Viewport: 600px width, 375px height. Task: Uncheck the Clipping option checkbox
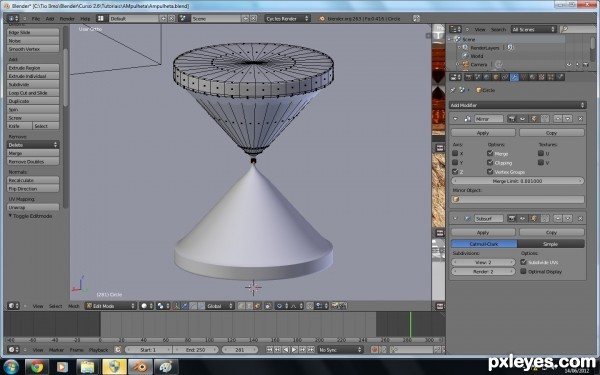click(490, 162)
